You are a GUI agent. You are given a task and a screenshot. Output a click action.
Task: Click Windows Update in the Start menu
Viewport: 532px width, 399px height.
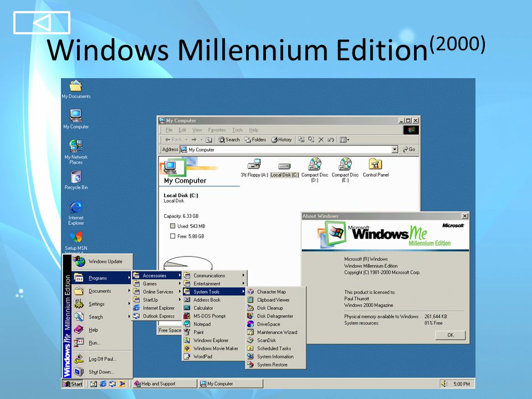pyautogui.click(x=102, y=261)
